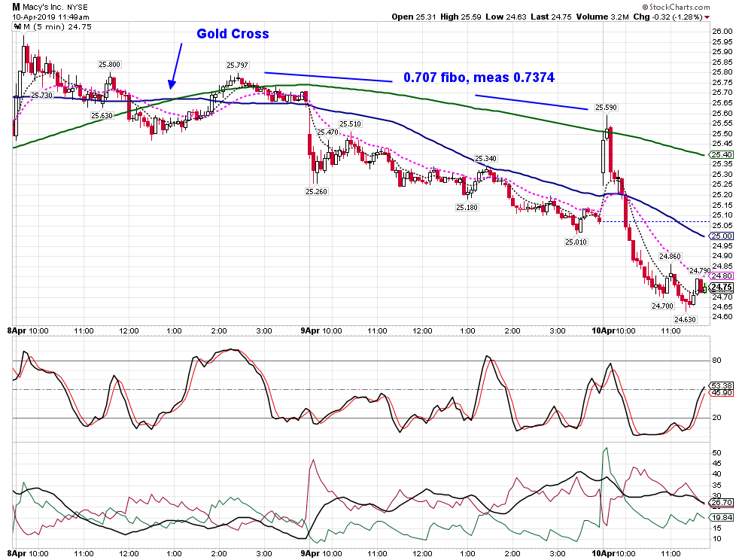This screenshot has height=560, width=745.
Task: Click the 26.70 ADX value tag
Action: coord(721,503)
